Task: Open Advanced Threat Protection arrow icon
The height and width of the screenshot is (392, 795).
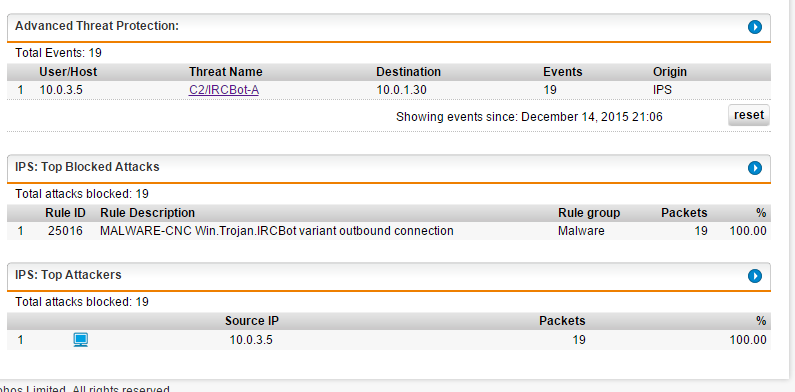Action: click(754, 27)
